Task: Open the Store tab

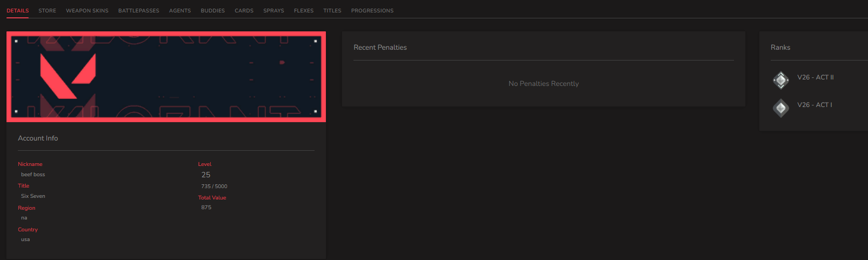Action: (47, 11)
